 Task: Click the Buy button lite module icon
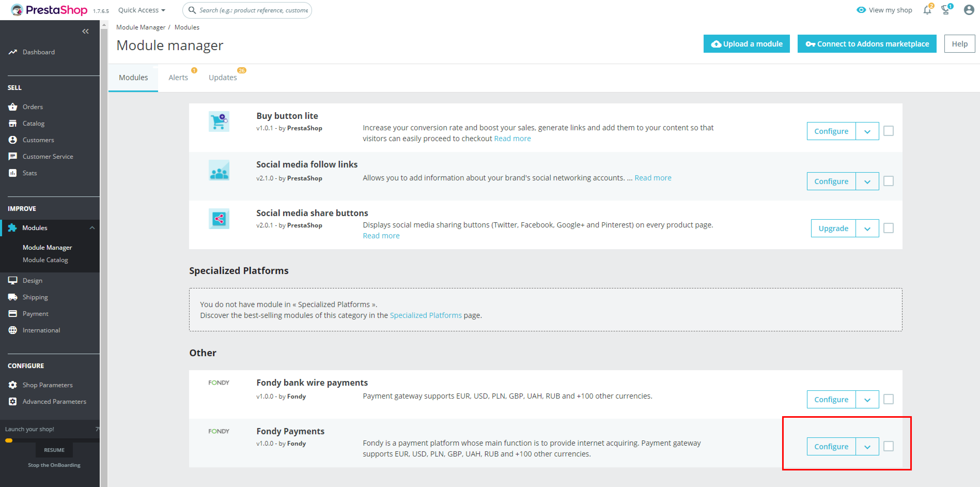[219, 121]
